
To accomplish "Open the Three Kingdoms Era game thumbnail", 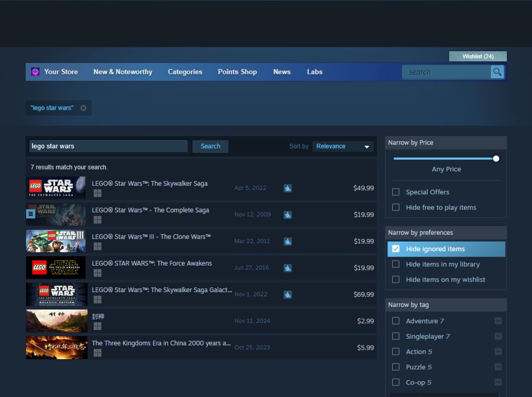I will (57, 348).
